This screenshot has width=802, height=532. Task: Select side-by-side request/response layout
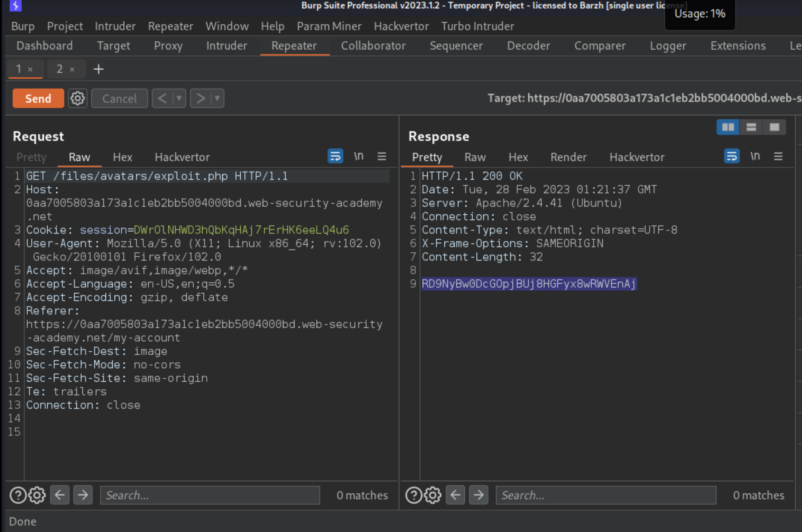pos(728,127)
